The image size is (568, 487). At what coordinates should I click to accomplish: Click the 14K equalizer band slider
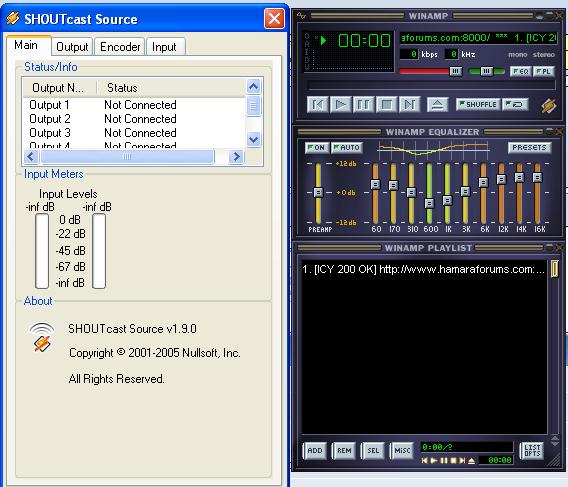pyautogui.click(x=519, y=192)
